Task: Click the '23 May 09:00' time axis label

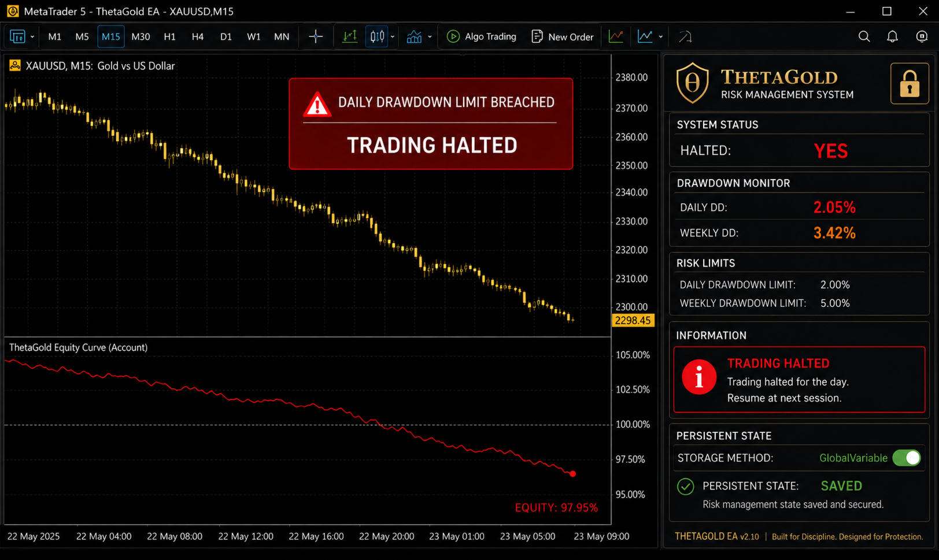Action: click(x=601, y=536)
